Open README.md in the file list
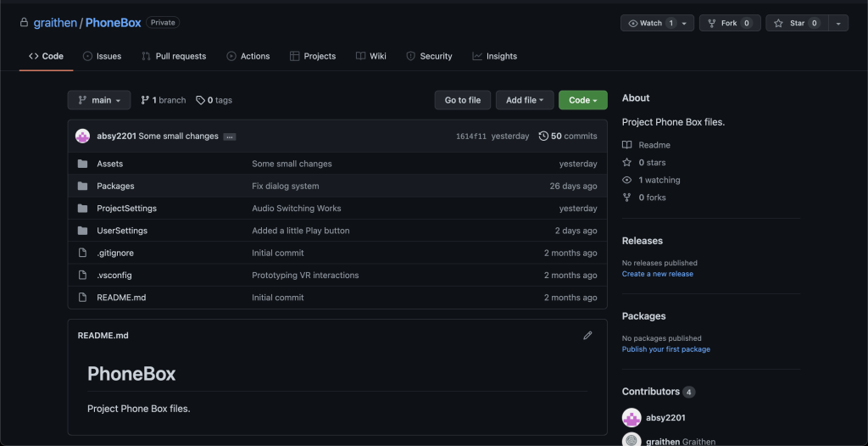This screenshot has width=868, height=446. [x=121, y=298]
